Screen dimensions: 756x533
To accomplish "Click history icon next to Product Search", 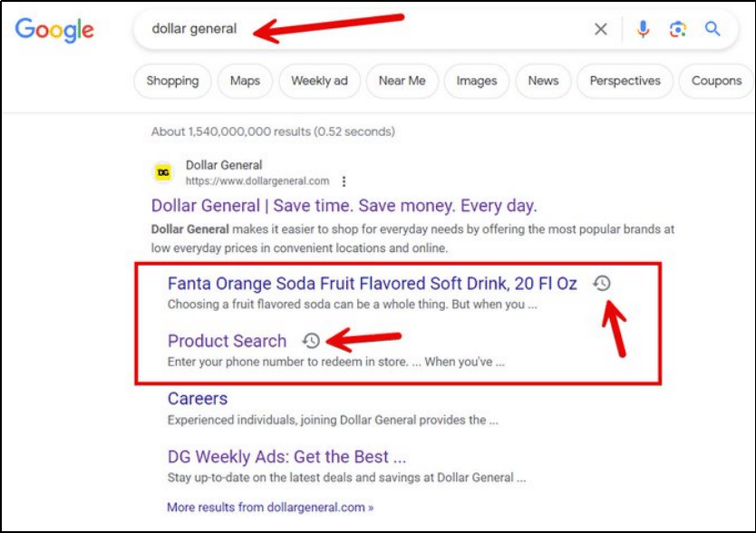I will pyautogui.click(x=311, y=341).
